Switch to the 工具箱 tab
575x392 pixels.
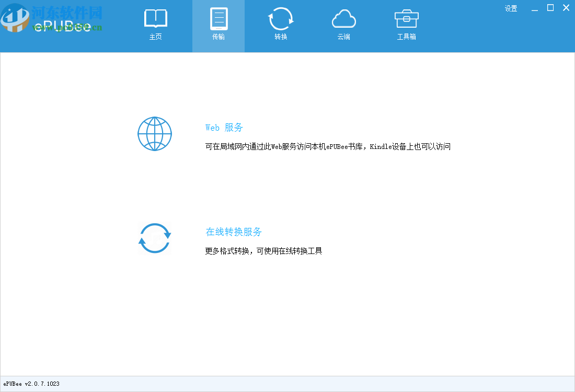(406, 37)
